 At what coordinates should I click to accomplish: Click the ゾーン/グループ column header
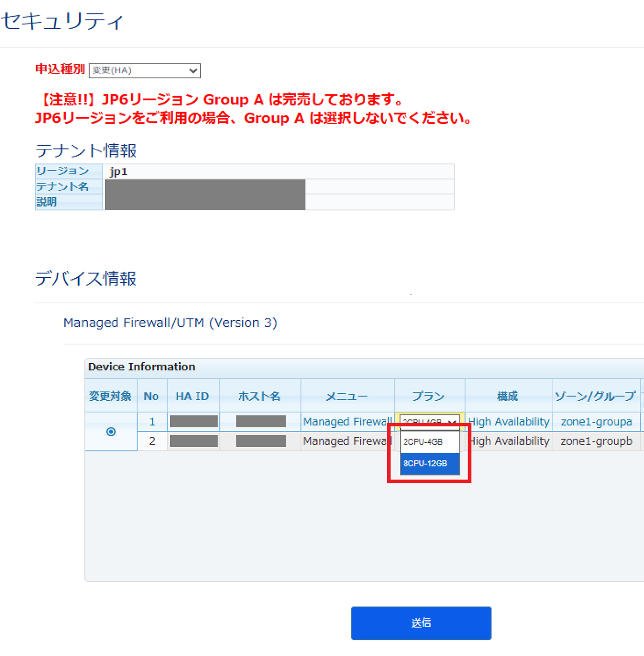[595, 396]
